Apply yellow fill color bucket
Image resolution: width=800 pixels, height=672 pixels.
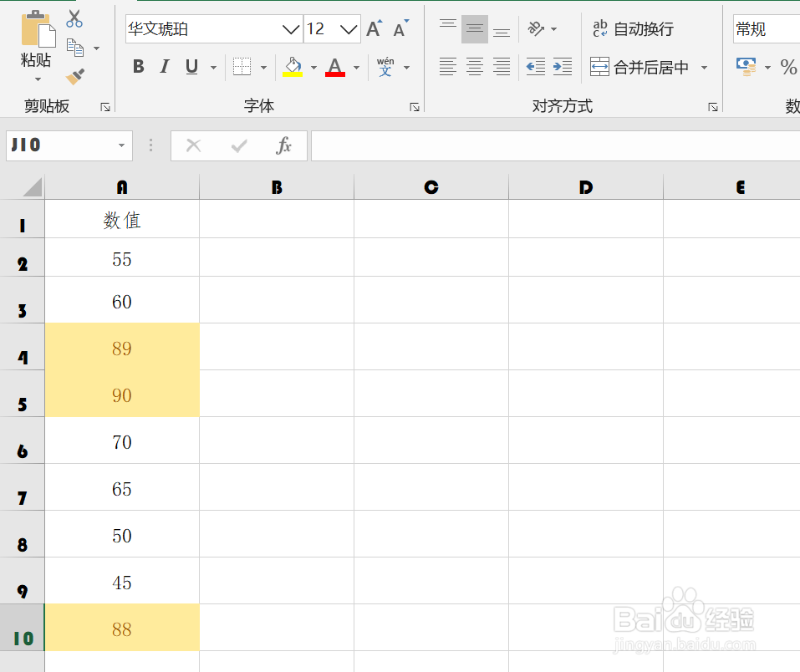pos(293,66)
